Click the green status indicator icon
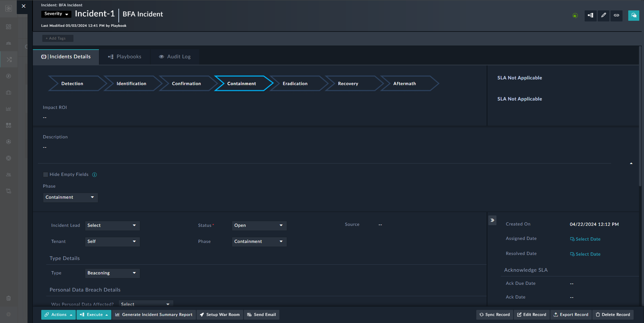644x323 pixels. 575,16
